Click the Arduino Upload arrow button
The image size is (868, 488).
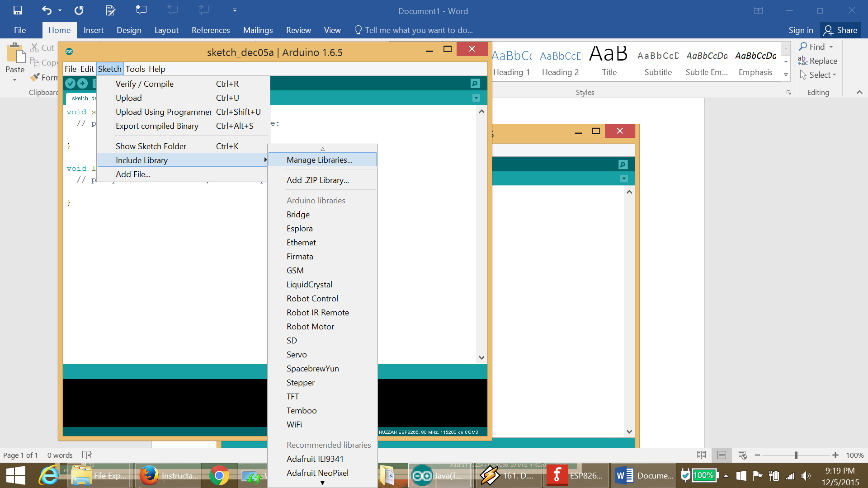82,83
